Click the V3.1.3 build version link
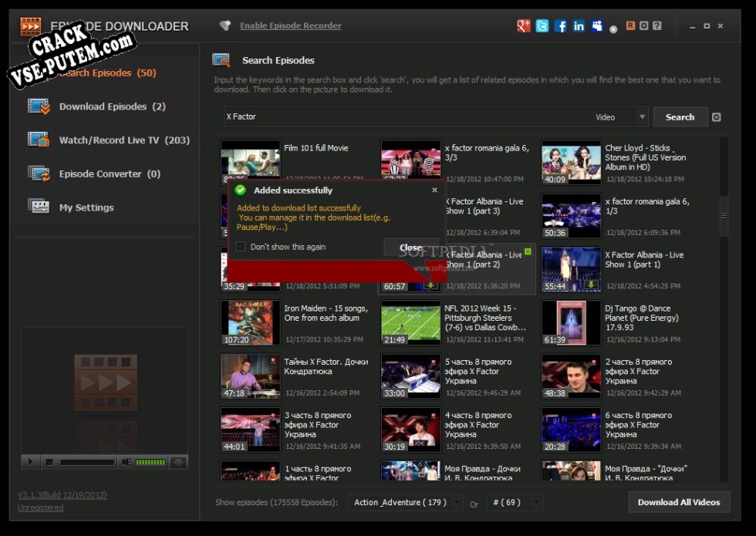This screenshot has width=756, height=536. pos(62,495)
